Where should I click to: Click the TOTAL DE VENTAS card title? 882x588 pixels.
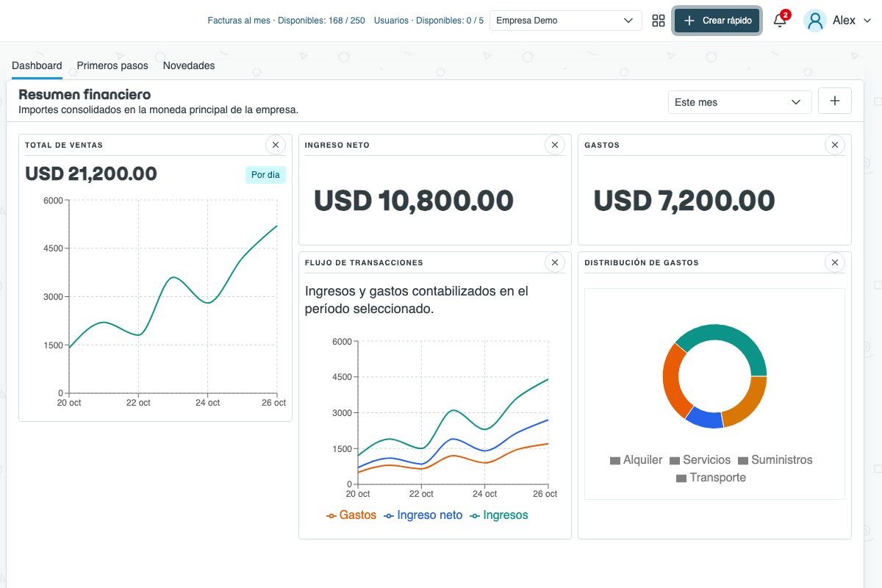(64, 146)
